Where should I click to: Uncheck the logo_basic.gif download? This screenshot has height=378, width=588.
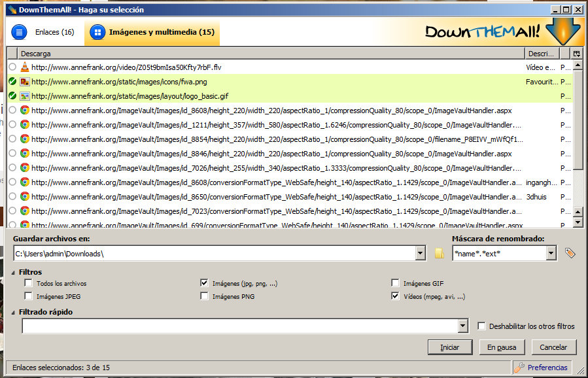[12, 95]
